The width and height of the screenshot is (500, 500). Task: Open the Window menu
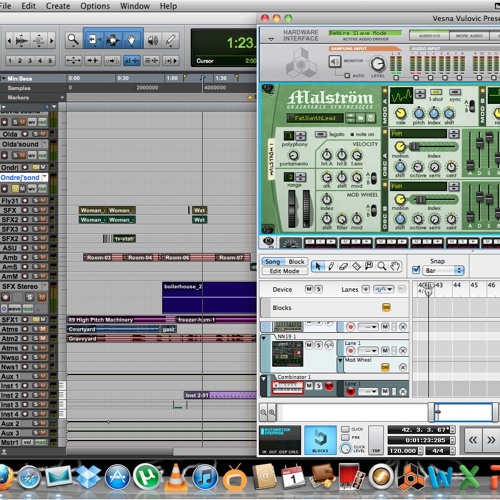[135, 6]
